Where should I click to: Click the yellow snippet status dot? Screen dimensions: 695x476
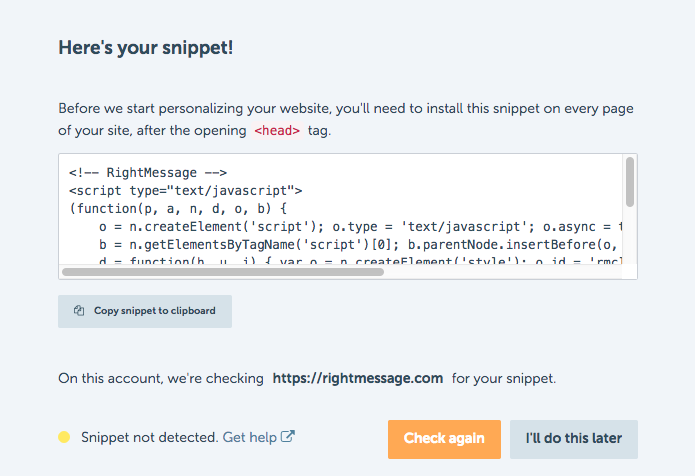click(64, 437)
